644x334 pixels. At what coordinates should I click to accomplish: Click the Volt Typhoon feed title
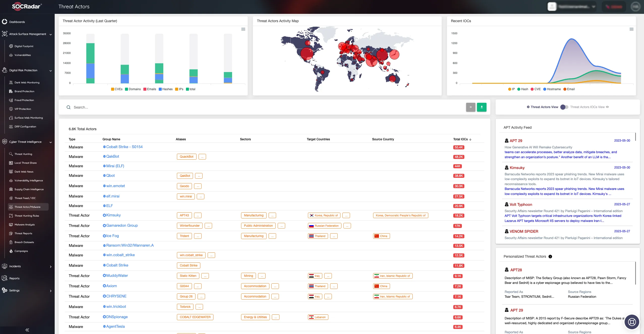521,205
